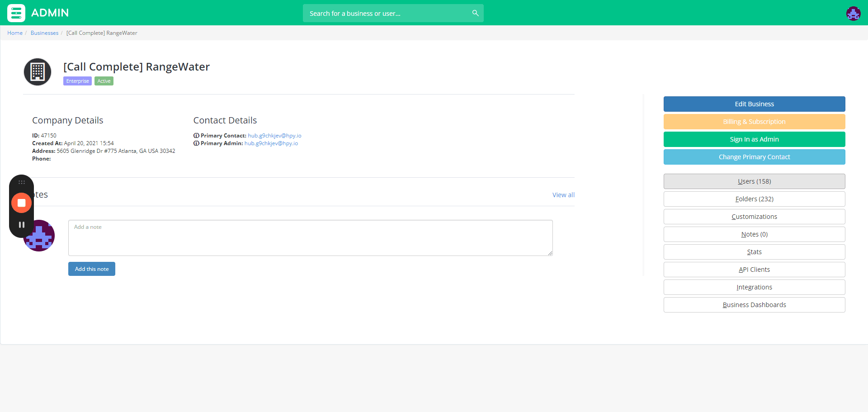Click the Primary Contact info icon
This screenshot has height=412, width=868.
pyautogui.click(x=196, y=136)
